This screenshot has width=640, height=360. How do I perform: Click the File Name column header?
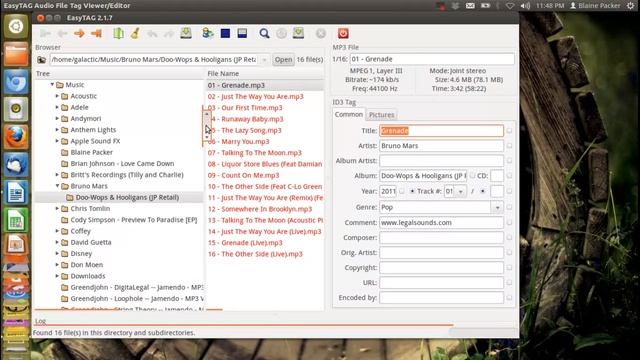pos(265,73)
